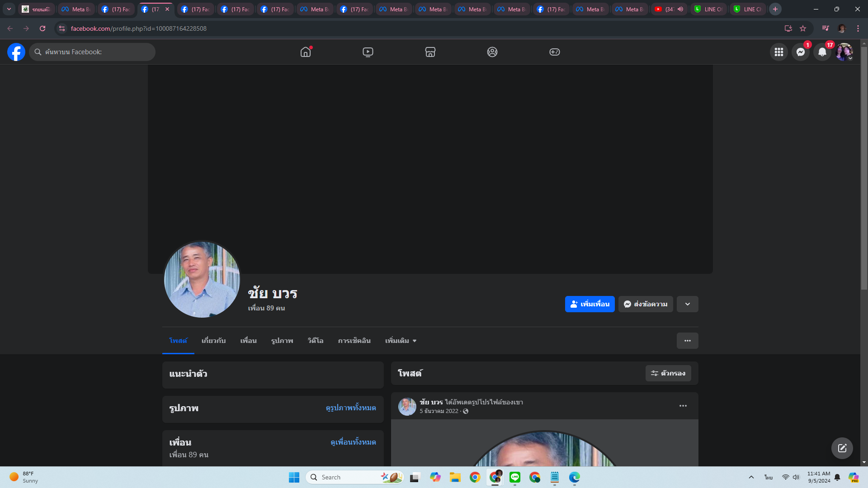Click the new message compose icon
This screenshot has height=488, width=868.
(x=842, y=448)
